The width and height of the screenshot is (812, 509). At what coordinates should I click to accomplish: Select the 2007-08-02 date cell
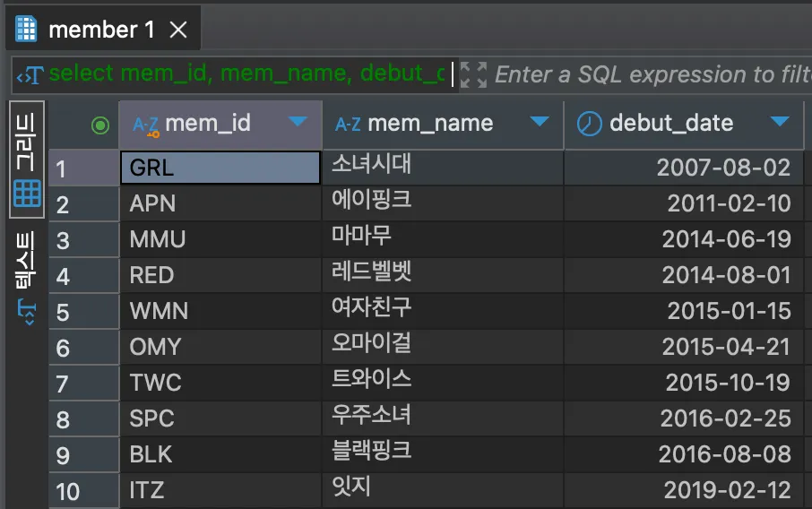tap(684, 168)
